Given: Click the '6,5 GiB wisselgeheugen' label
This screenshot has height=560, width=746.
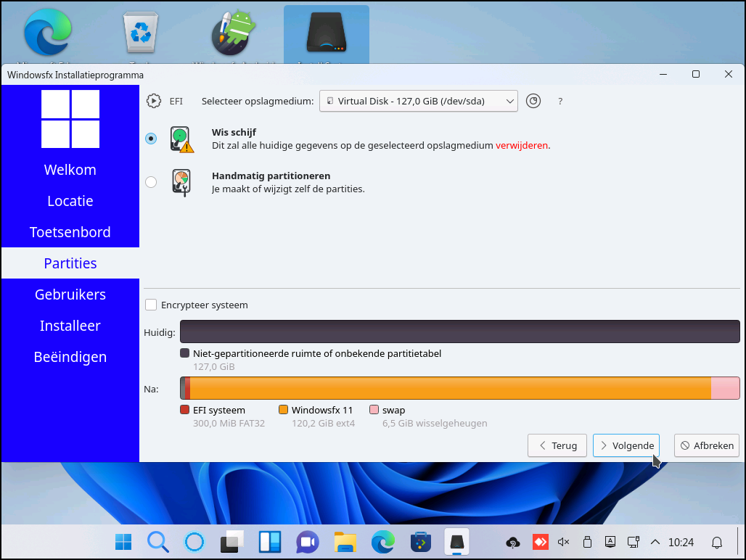Looking at the screenshot, I should click(x=435, y=423).
